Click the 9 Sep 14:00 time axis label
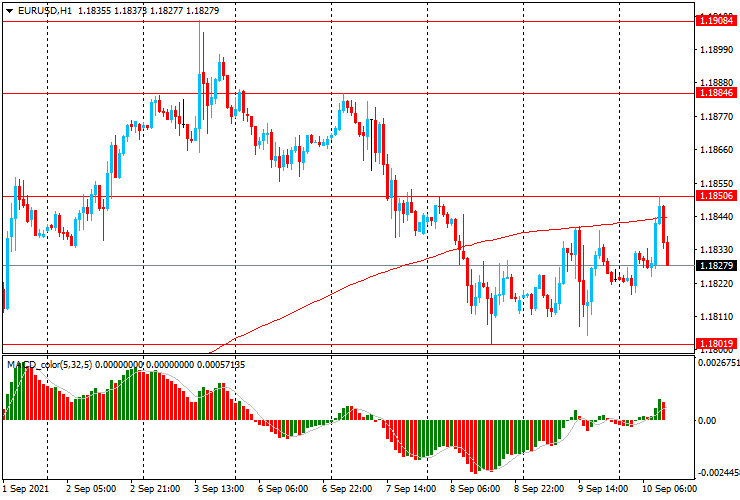Image resolution: width=740 pixels, height=500 pixels. pos(603,489)
